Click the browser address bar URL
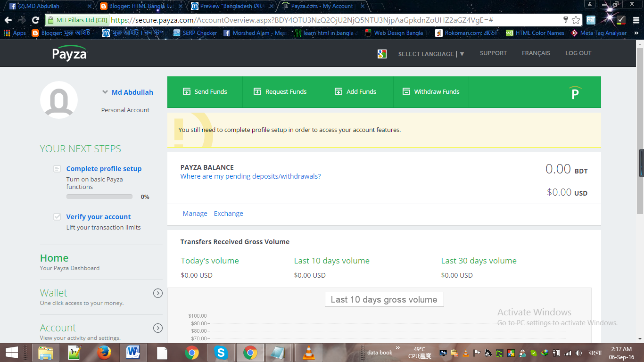 pos(302,20)
